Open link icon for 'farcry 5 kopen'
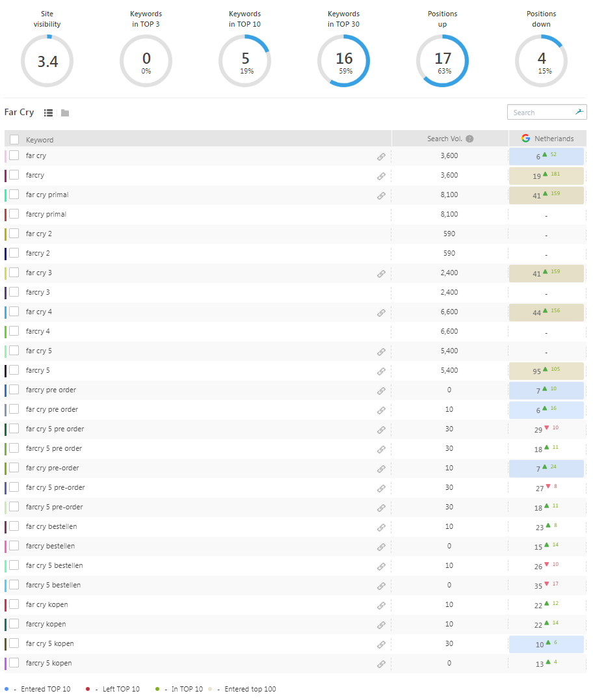Image resolution: width=593 pixels, height=700 pixels. click(x=381, y=664)
